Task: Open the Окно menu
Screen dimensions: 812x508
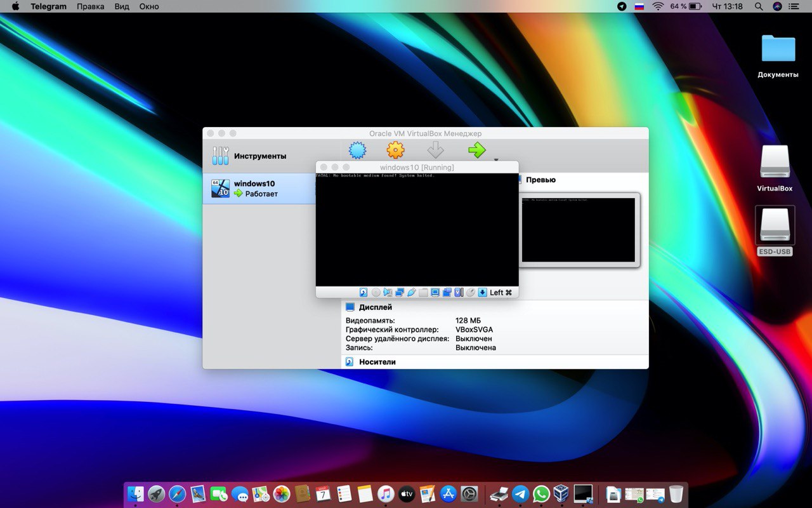Action: click(x=149, y=6)
